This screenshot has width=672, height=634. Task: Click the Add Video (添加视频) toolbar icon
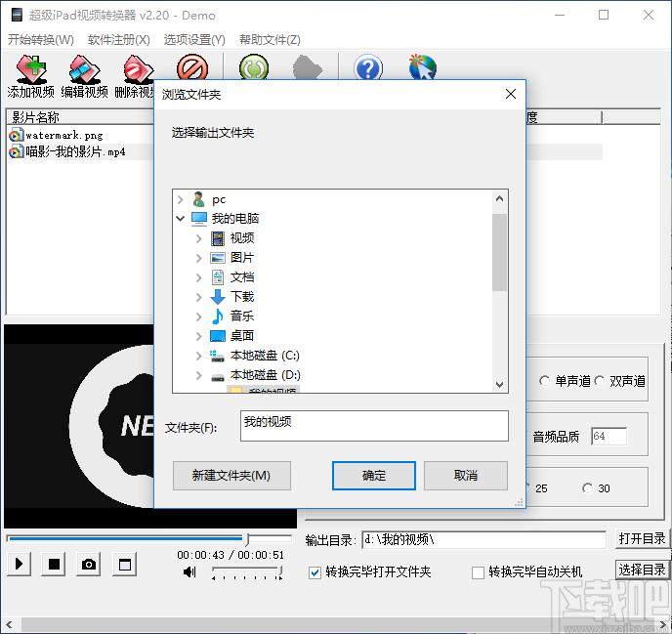(30, 70)
